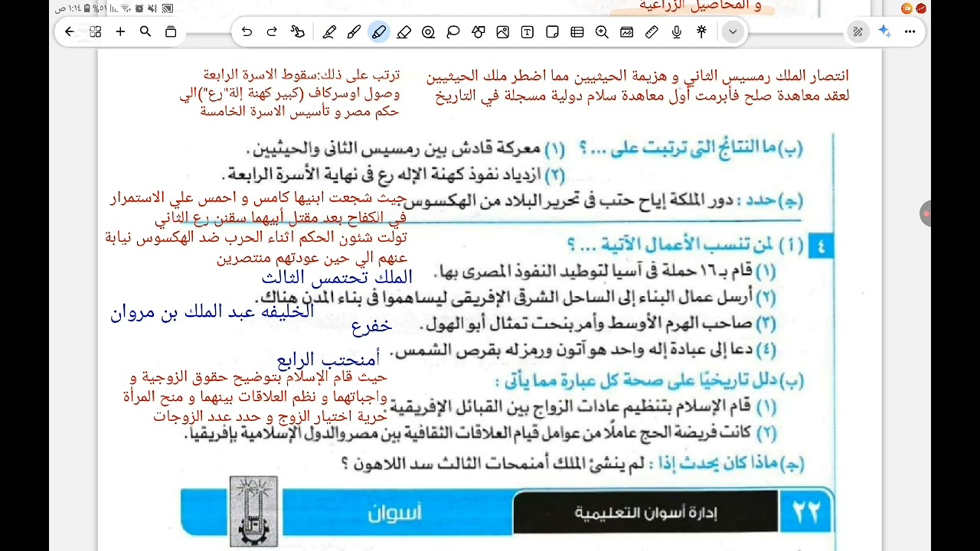Tap question line about معركة قادش
The height and width of the screenshot is (551, 980).
pos(405,148)
